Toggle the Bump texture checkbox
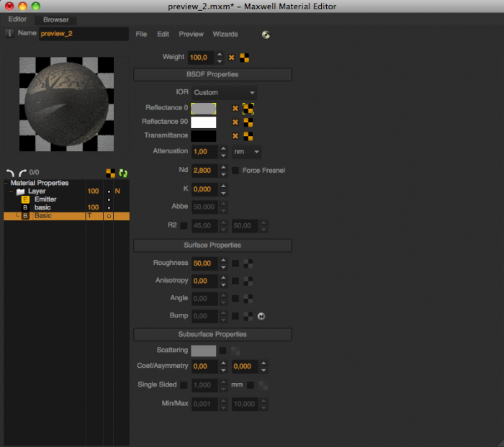The width and height of the screenshot is (504, 447). (x=235, y=316)
